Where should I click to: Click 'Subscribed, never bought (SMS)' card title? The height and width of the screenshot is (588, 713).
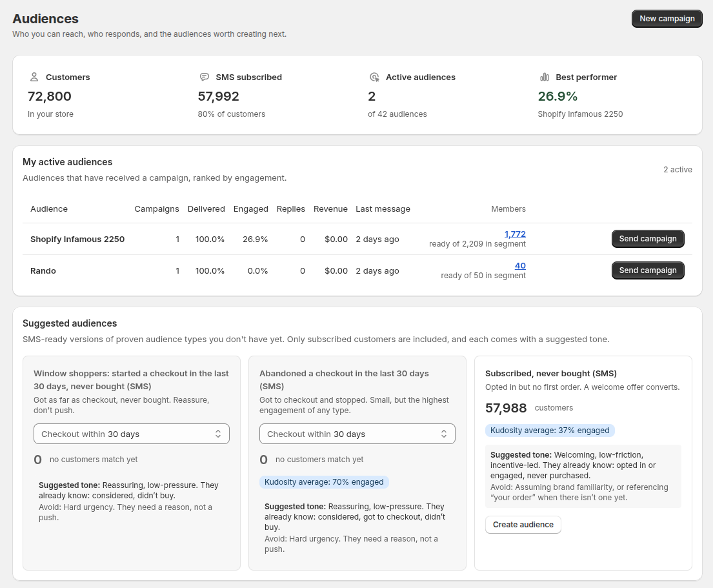click(x=550, y=373)
